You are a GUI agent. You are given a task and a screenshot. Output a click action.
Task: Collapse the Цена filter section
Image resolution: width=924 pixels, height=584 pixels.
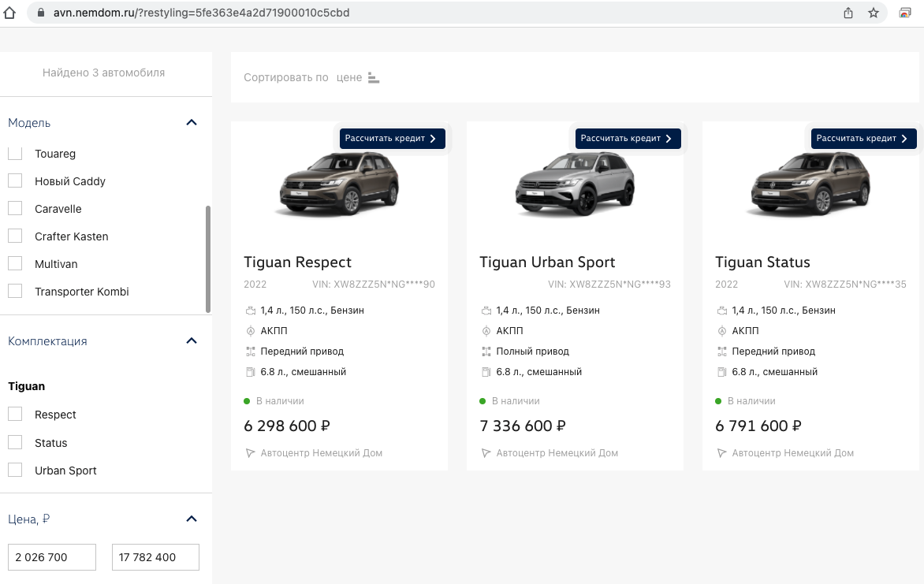pos(192,519)
